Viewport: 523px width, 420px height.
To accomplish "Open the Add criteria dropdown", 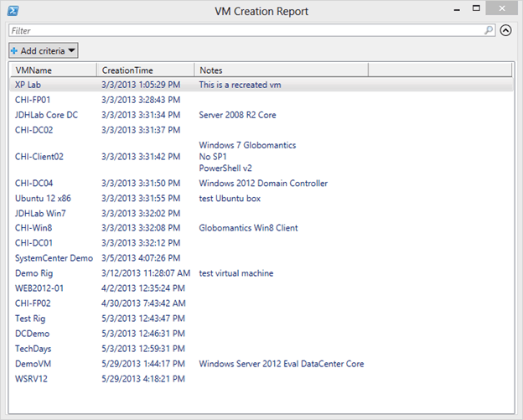I will pos(44,50).
